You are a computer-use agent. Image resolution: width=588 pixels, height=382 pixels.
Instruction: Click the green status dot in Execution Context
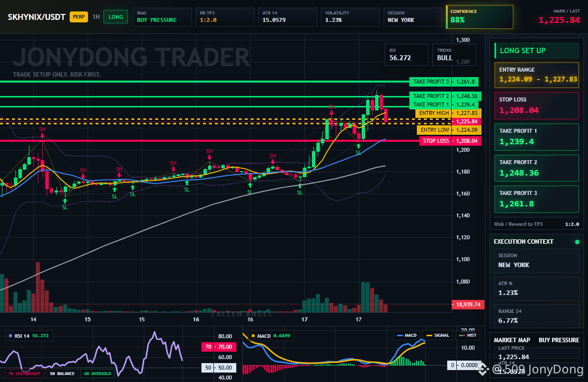click(577, 242)
